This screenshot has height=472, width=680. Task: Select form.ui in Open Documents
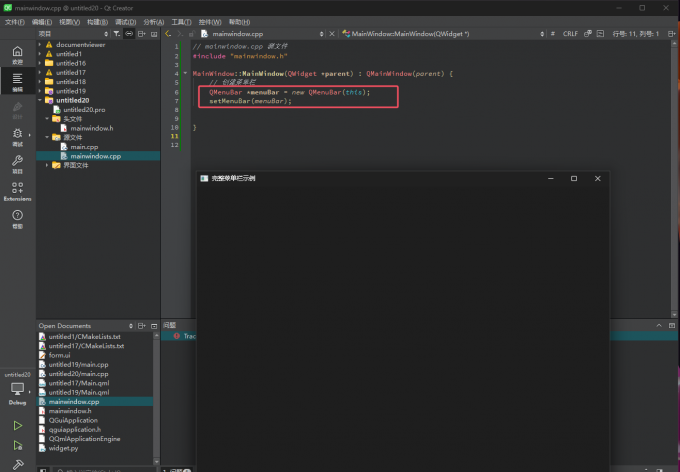(x=59, y=355)
